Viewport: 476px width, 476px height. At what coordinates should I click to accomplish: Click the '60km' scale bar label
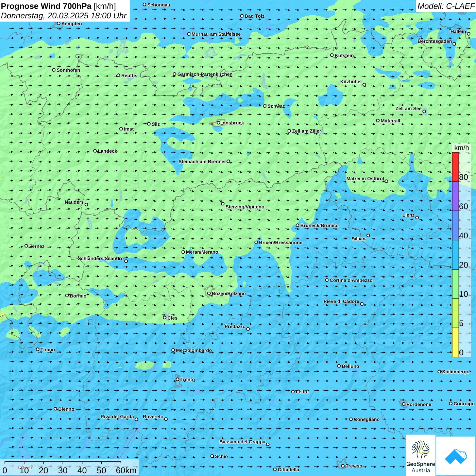coord(126,470)
